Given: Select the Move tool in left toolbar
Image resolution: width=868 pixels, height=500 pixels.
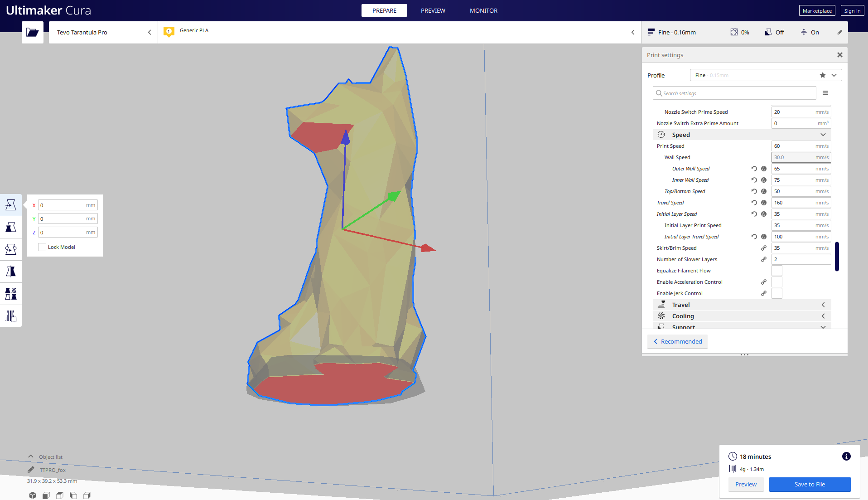Looking at the screenshot, I should point(11,205).
